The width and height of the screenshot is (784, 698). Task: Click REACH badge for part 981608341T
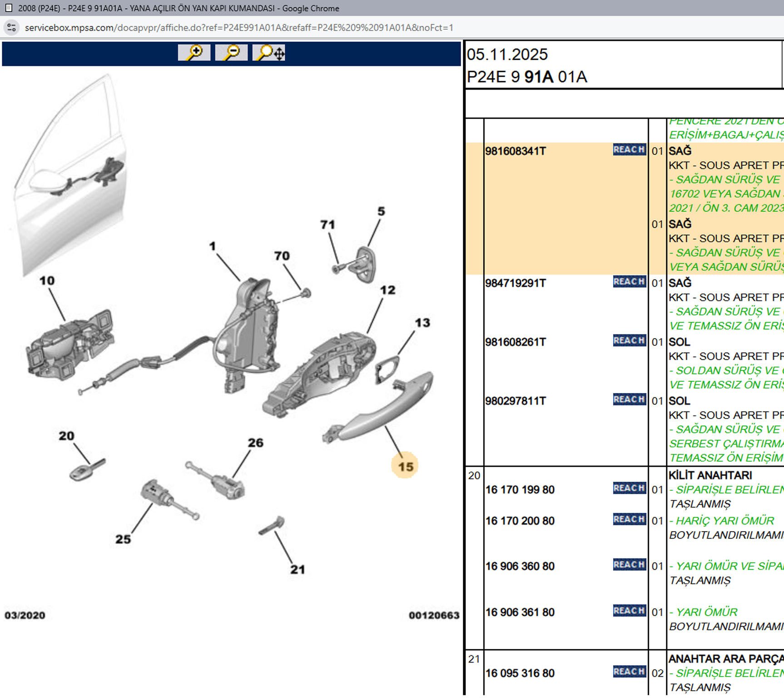(x=629, y=150)
